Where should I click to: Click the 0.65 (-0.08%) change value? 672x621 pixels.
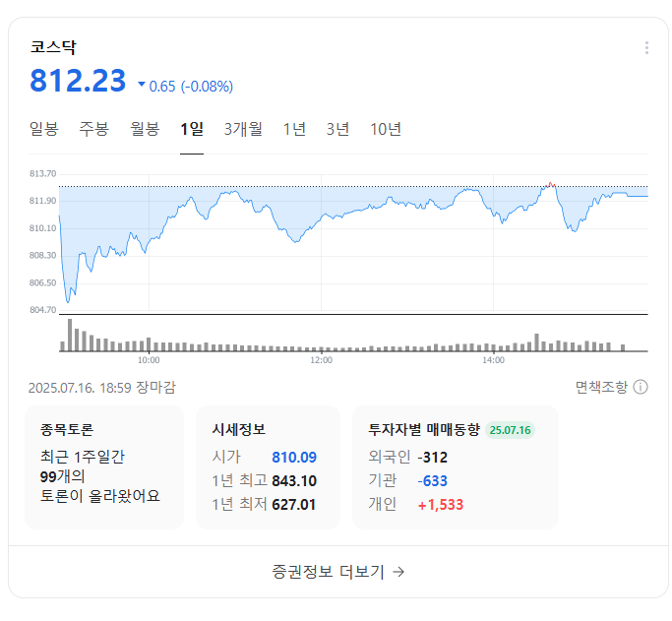191,87
